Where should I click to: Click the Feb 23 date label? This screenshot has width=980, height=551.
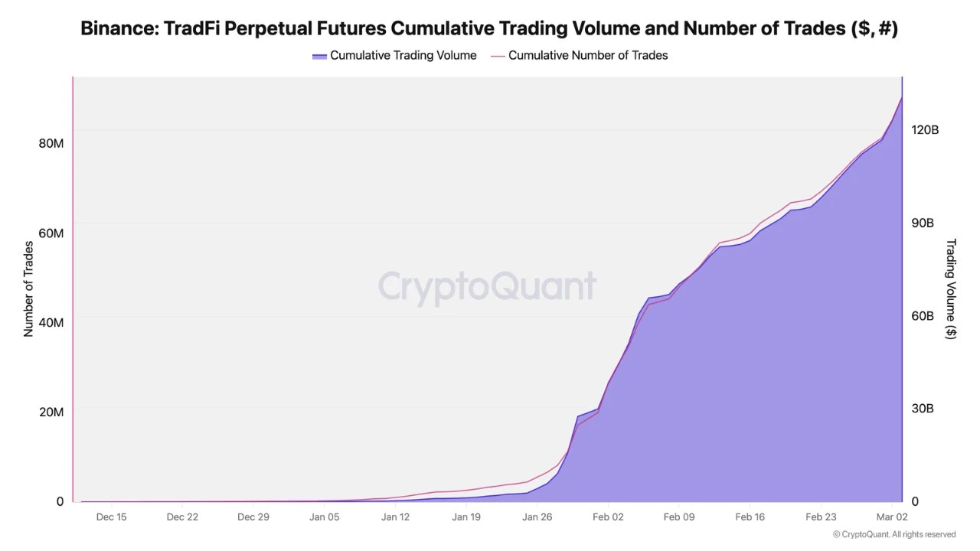(821, 517)
